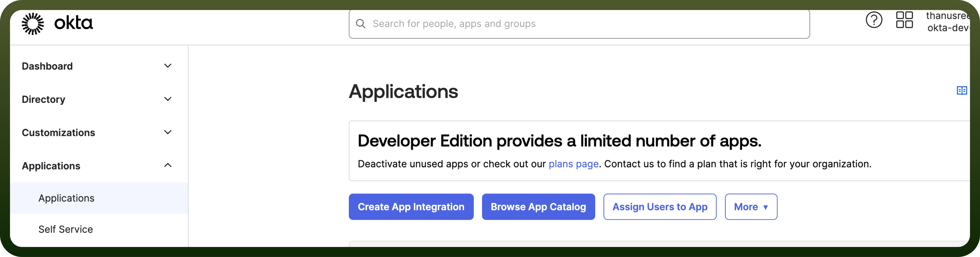Screen dimensions: 980x257
Task: Open the More dropdown button
Action: [x=751, y=207]
